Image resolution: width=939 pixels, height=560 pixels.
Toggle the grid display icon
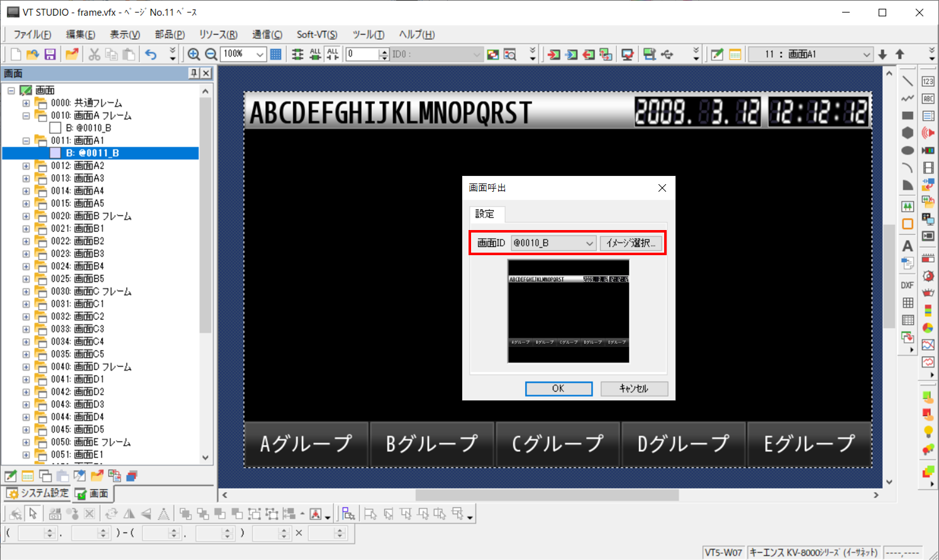pyautogui.click(x=275, y=55)
